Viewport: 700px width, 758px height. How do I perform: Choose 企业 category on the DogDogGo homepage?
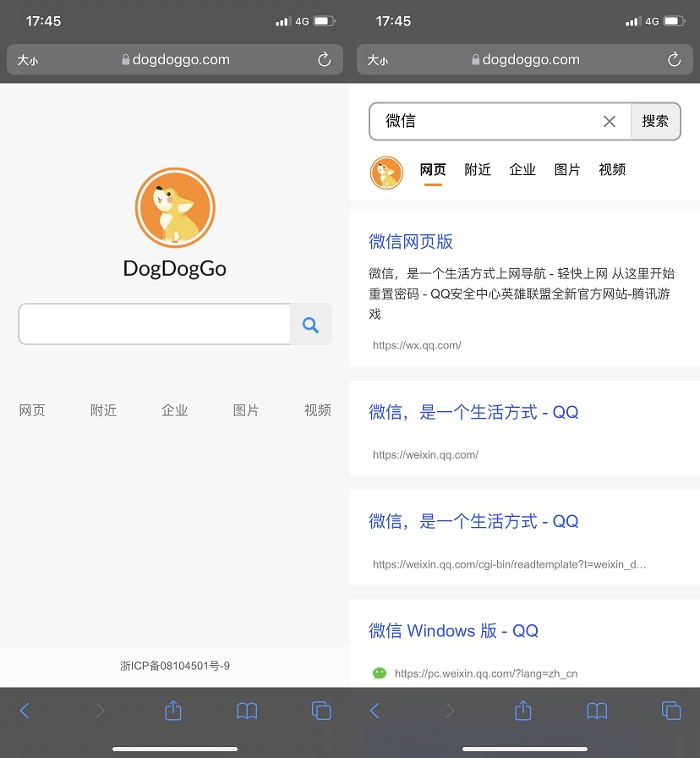(174, 410)
